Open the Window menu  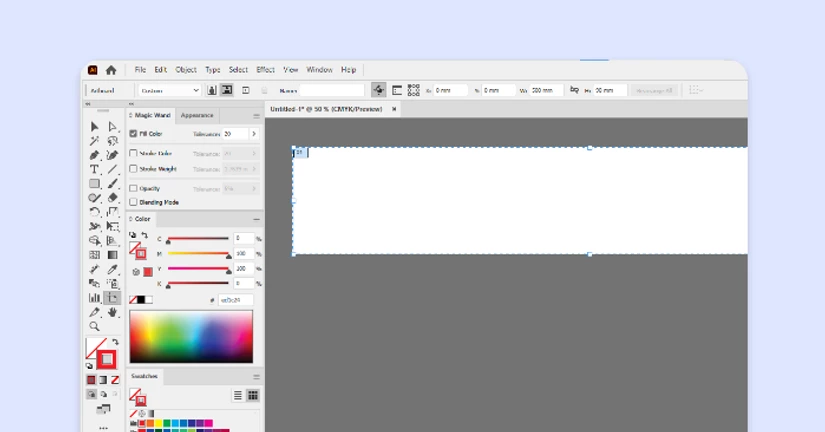click(x=319, y=69)
